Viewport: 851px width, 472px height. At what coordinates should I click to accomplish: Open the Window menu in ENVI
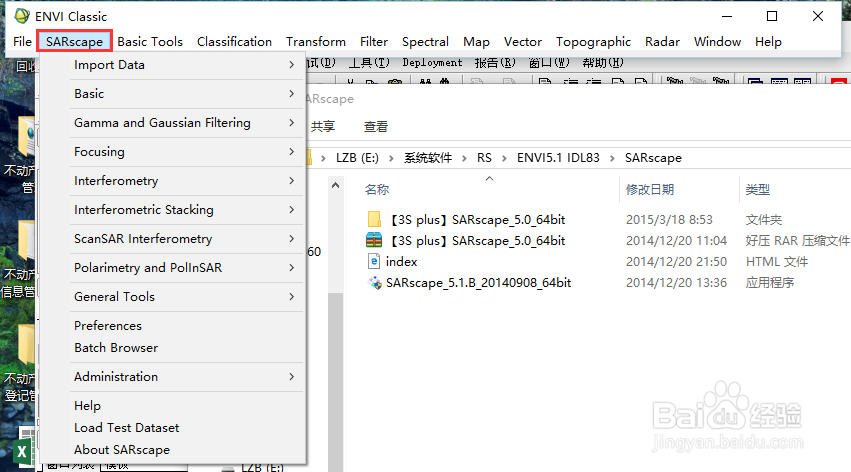click(717, 42)
